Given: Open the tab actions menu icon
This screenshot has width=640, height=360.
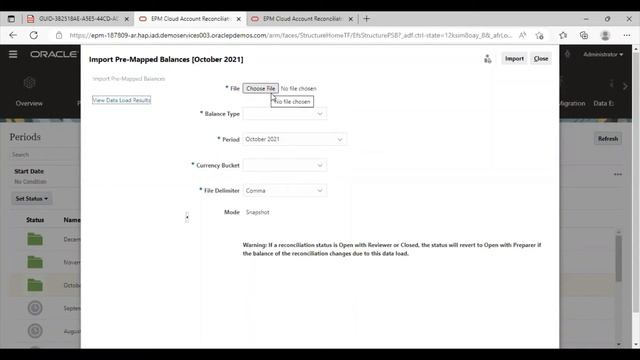Looking at the screenshot, I should [11, 19].
